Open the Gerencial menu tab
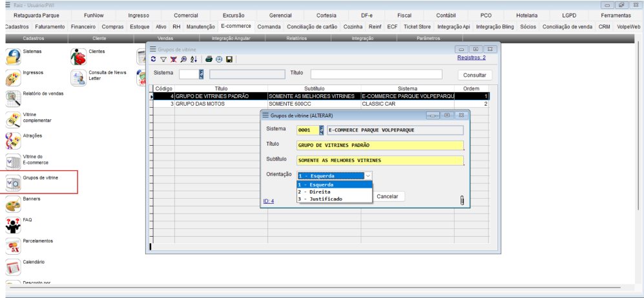The height and width of the screenshot is (298, 644). (x=280, y=15)
